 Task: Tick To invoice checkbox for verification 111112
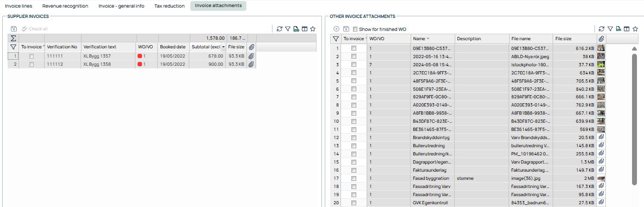click(32, 64)
